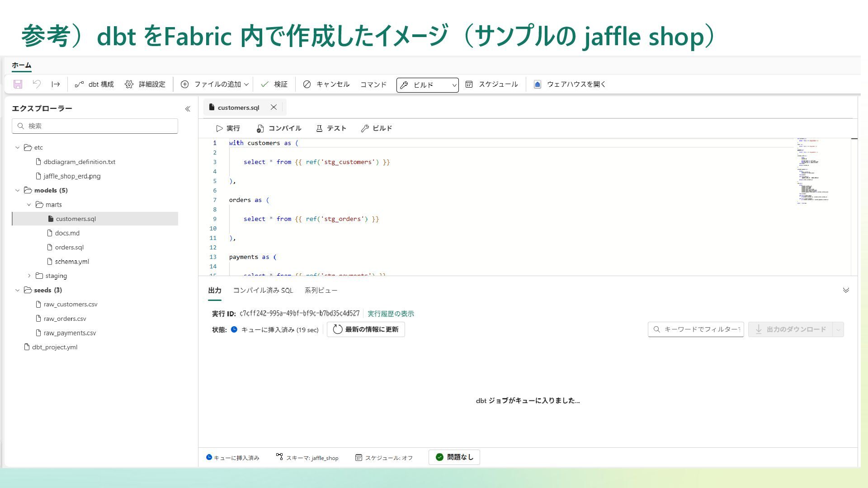Click the explorer 検索 search field
Screen dimensions: 868x488
pyautogui.click(x=95, y=126)
